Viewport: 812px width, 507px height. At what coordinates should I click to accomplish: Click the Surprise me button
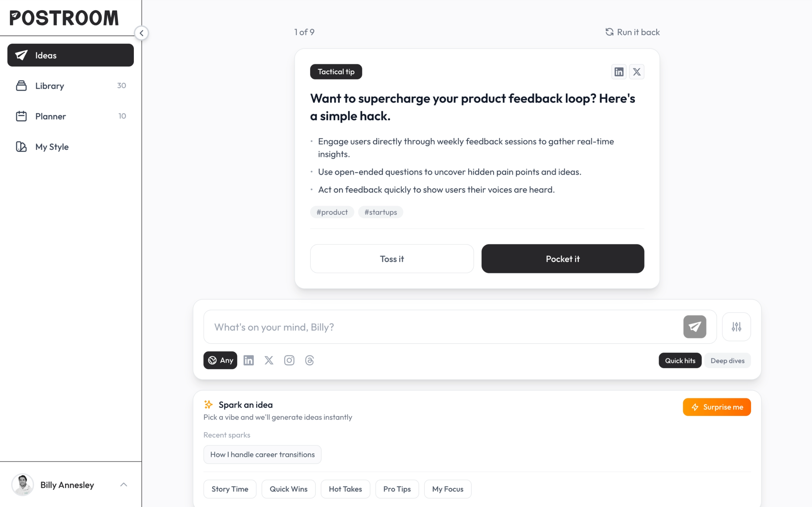click(x=717, y=407)
